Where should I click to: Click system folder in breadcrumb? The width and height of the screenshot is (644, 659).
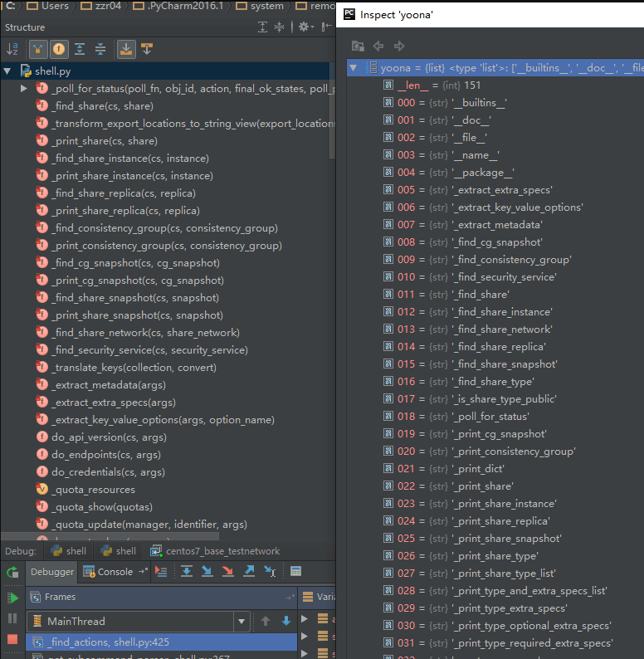[260, 6]
